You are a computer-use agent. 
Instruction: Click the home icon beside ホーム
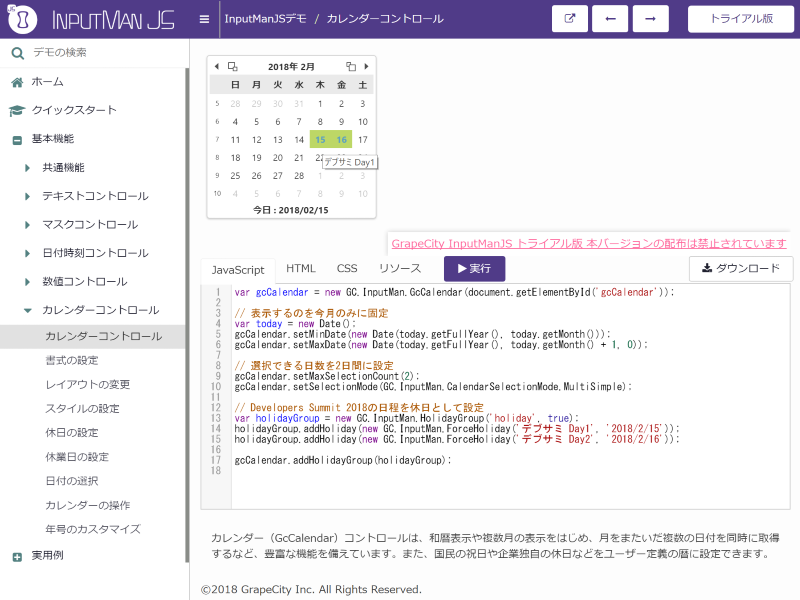point(17,82)
